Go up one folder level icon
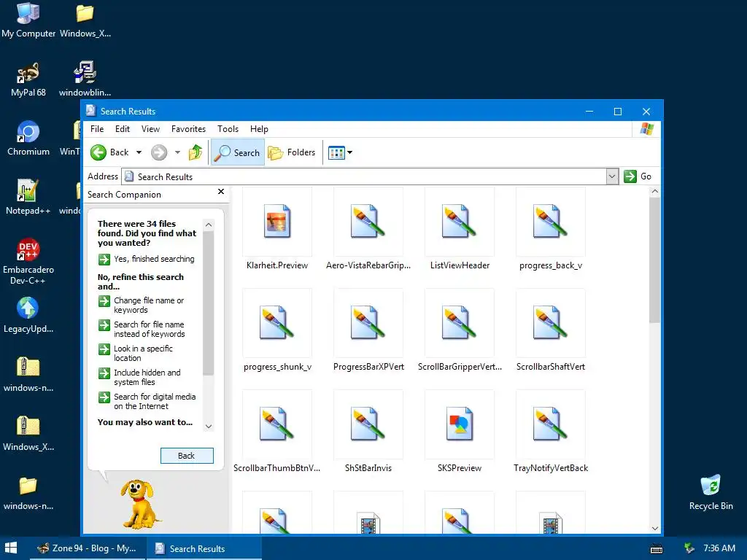The width and height of the screenshot is (747, 560). coord(196,152)
